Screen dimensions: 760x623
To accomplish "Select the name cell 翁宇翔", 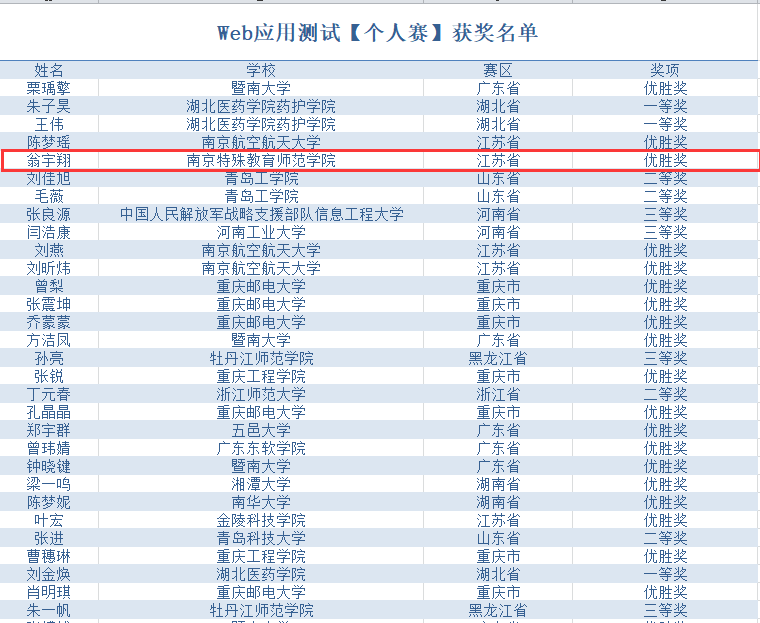I will [x=49, y=160].
